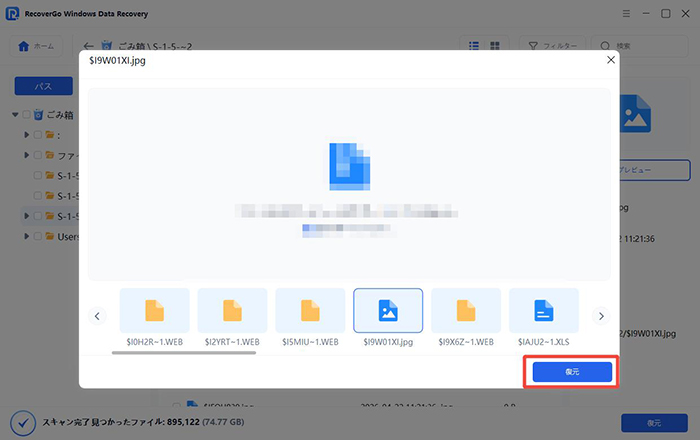This screenshot has height=440, width=700.
Task: Show next thumbnails with right arrow
Action: point(601,316)
